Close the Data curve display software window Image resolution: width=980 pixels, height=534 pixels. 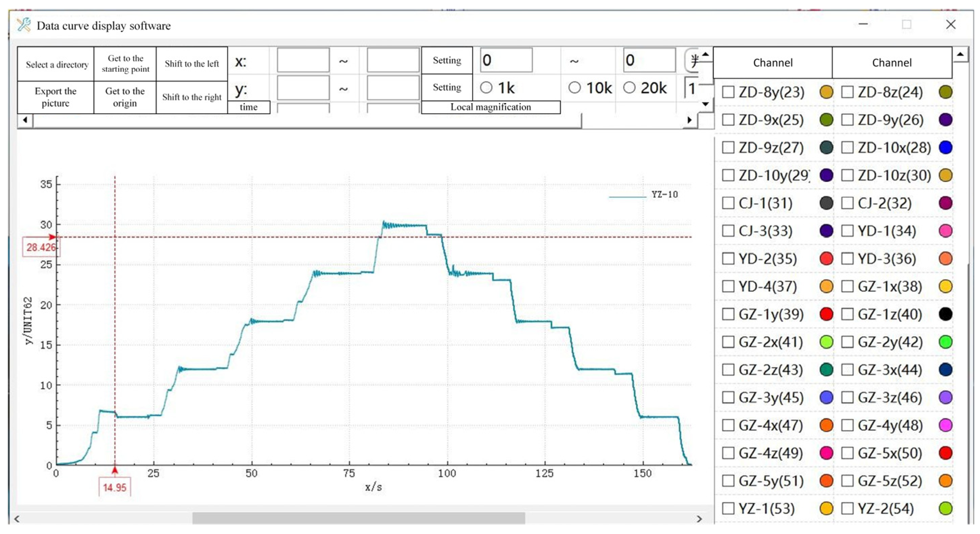point(951,24)
